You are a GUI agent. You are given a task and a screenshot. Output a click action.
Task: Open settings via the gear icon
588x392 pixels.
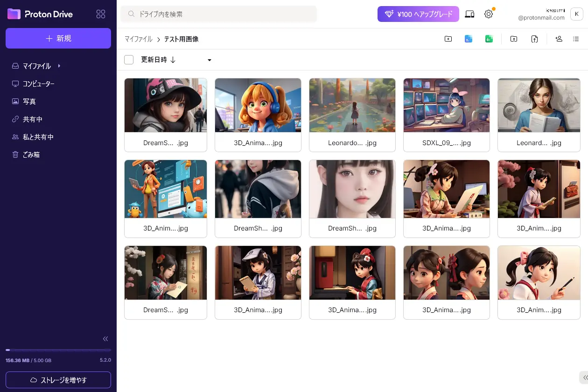(489, 14)
